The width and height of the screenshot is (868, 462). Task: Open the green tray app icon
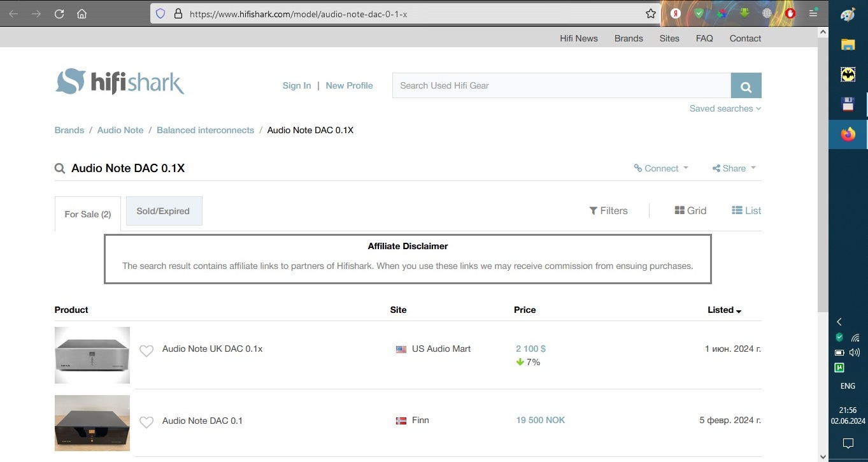[x=839, y=368]
